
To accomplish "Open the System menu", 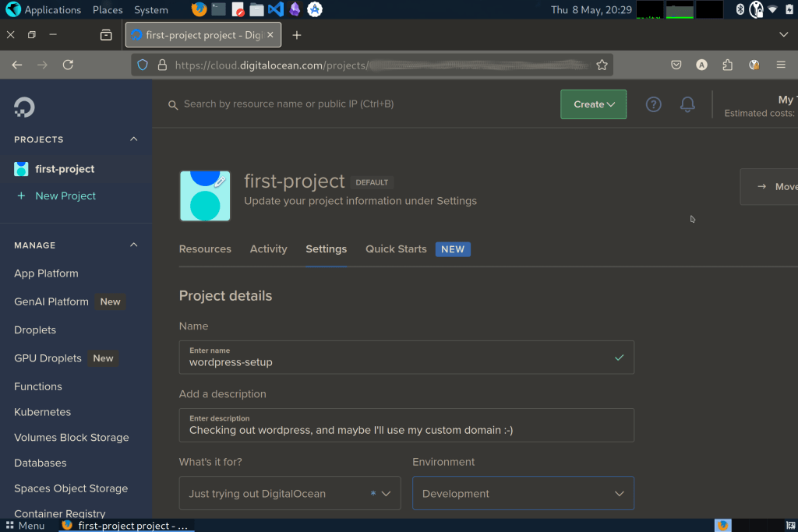I will (150, 9).
